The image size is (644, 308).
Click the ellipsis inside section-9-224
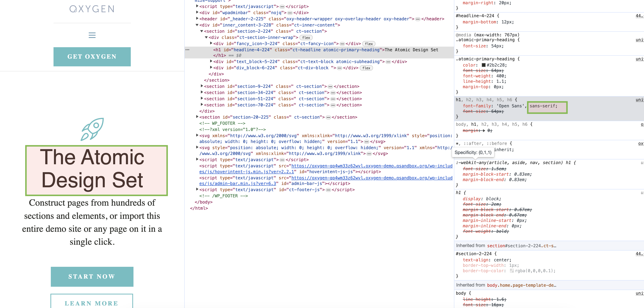(330, 86)
